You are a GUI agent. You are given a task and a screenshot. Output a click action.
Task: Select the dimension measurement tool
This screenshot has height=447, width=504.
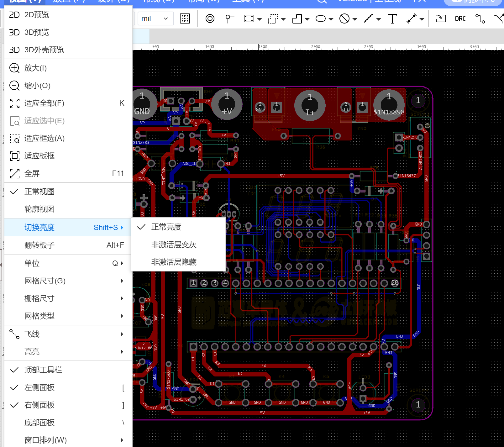(x=412, y=18)
